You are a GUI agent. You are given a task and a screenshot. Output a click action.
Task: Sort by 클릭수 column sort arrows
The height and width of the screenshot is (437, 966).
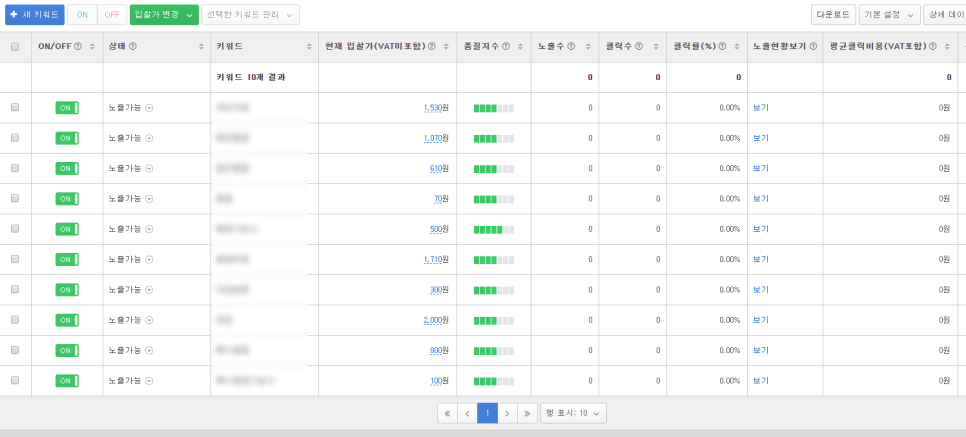pyautogui.click(x=657, y=47)
